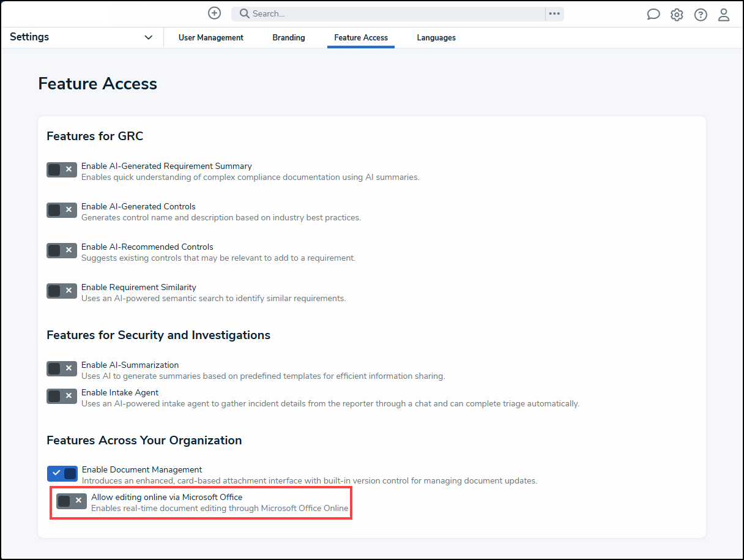Image resolution: width=744 pixels, height=560 pixels.
Task: Switch to the User Management tab
Action: click(211, 37)
